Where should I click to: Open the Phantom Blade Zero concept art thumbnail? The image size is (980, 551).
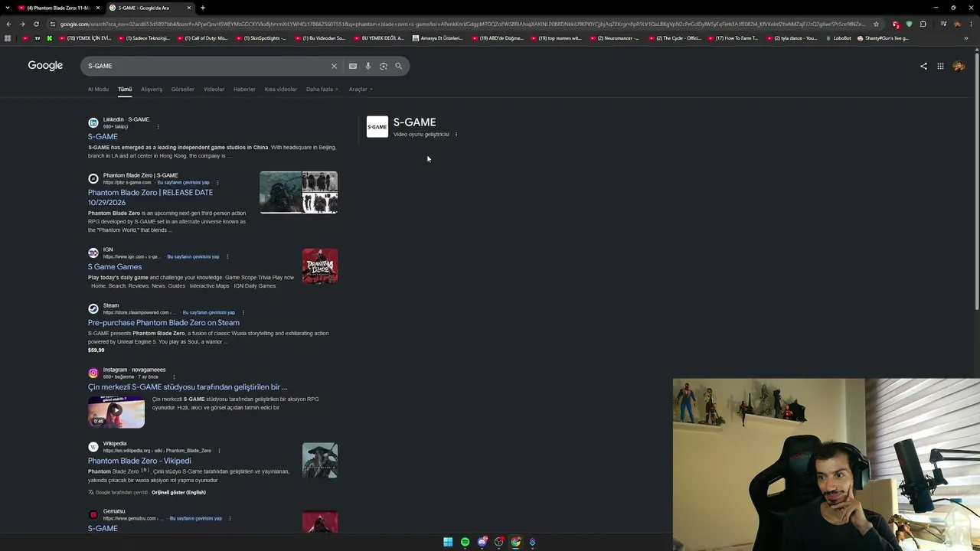point(299,192)
